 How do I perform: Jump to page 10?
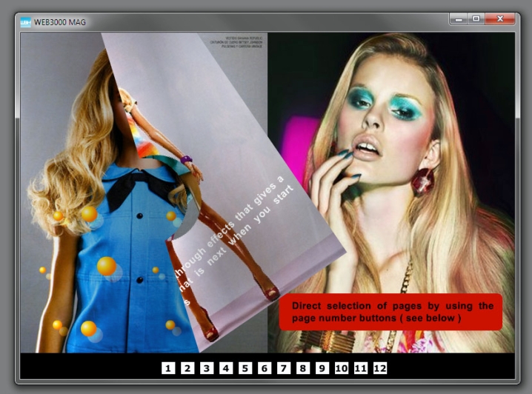[x=342, y=367]
